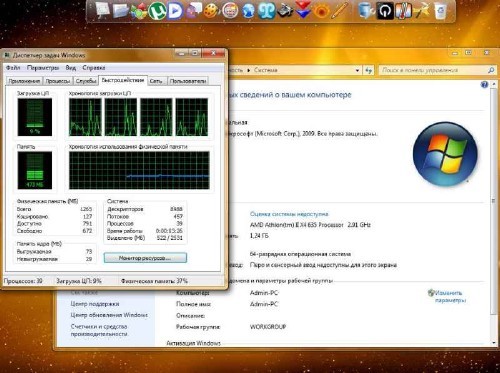The image size is (500, 373).
Task: Click the black power button dock icon
Action: click(x=385, y=11)
